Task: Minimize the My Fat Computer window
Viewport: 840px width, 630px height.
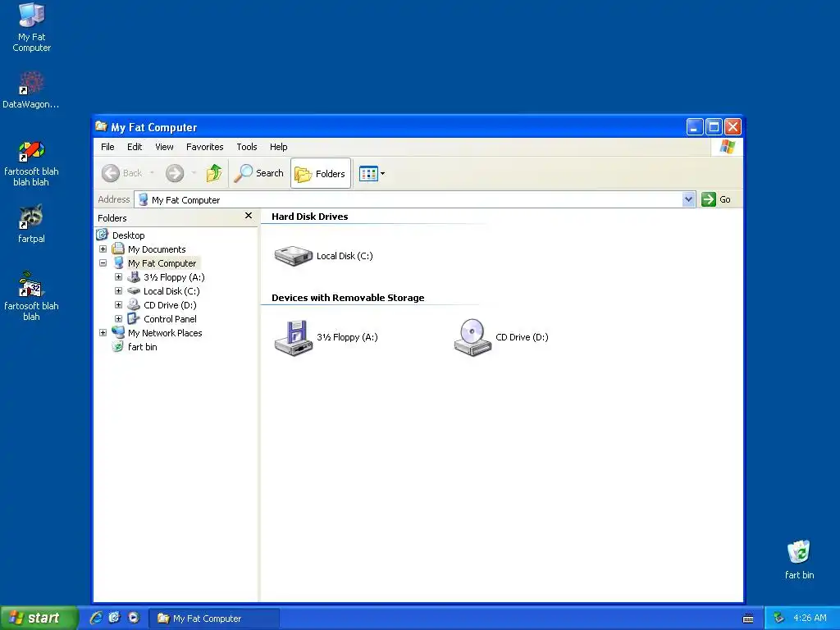Action: pos(694,127)
